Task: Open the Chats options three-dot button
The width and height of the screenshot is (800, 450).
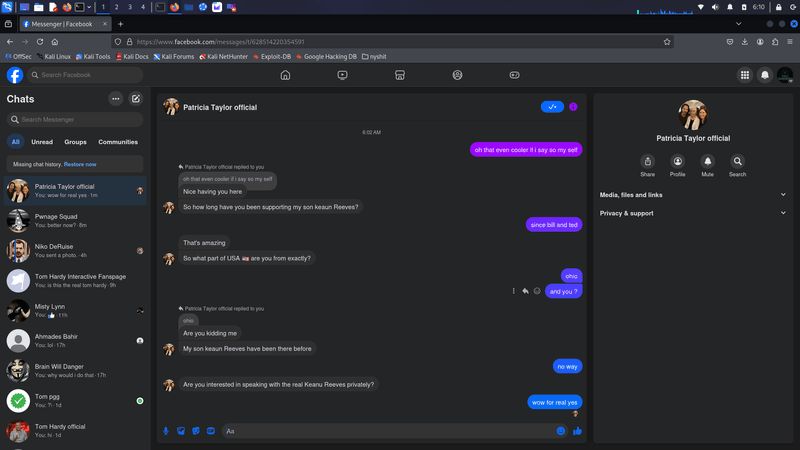Action: pyautogui.click(x=116, y=99)
